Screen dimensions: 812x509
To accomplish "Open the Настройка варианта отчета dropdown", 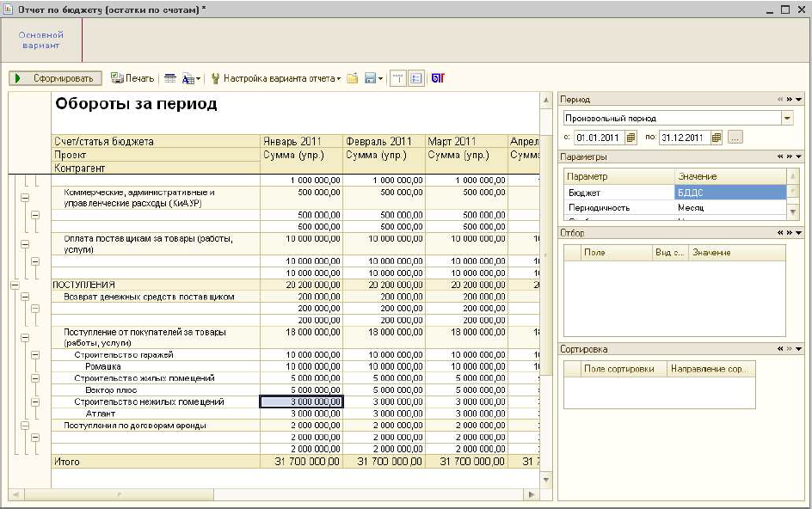I will coord(277,78).
